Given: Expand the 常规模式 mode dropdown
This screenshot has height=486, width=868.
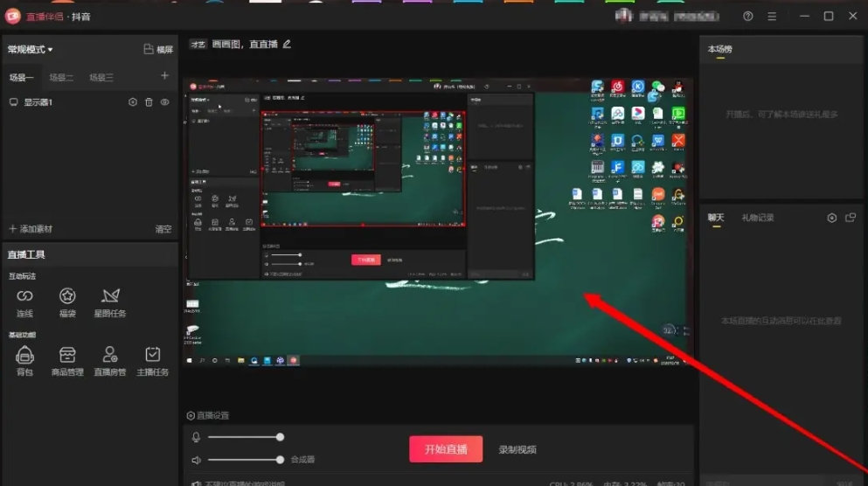Looking at the screenshot, I should click(31, 50).
